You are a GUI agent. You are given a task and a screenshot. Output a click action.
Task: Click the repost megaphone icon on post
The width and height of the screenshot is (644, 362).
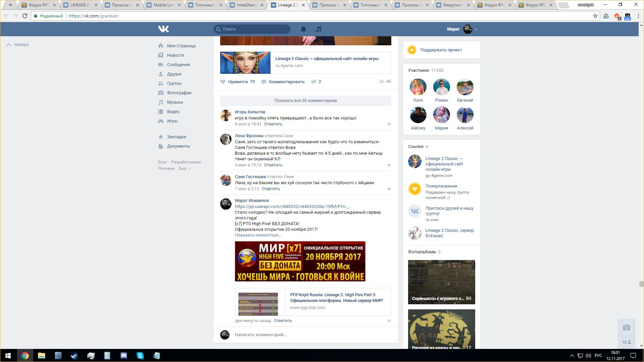[313, 82]
